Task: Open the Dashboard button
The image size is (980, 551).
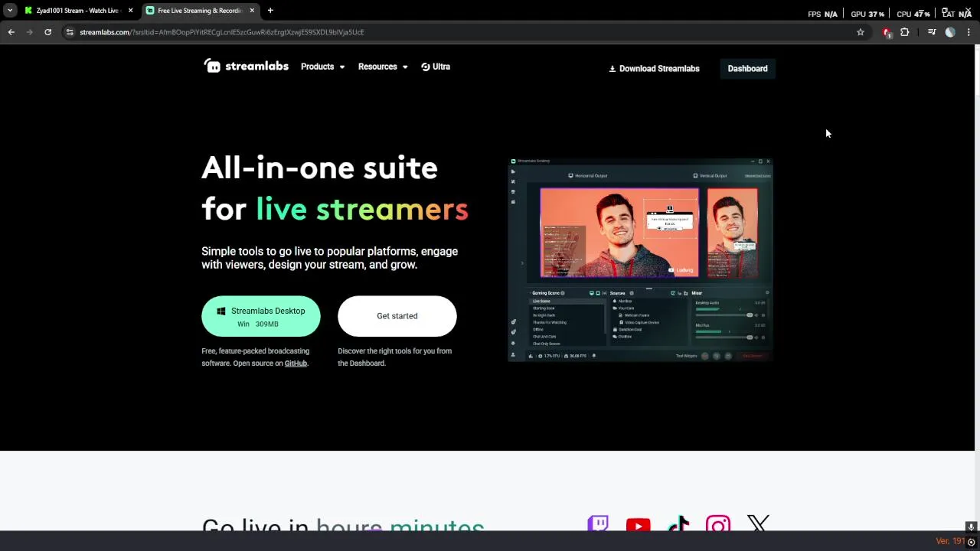Action: pos(747,69)
